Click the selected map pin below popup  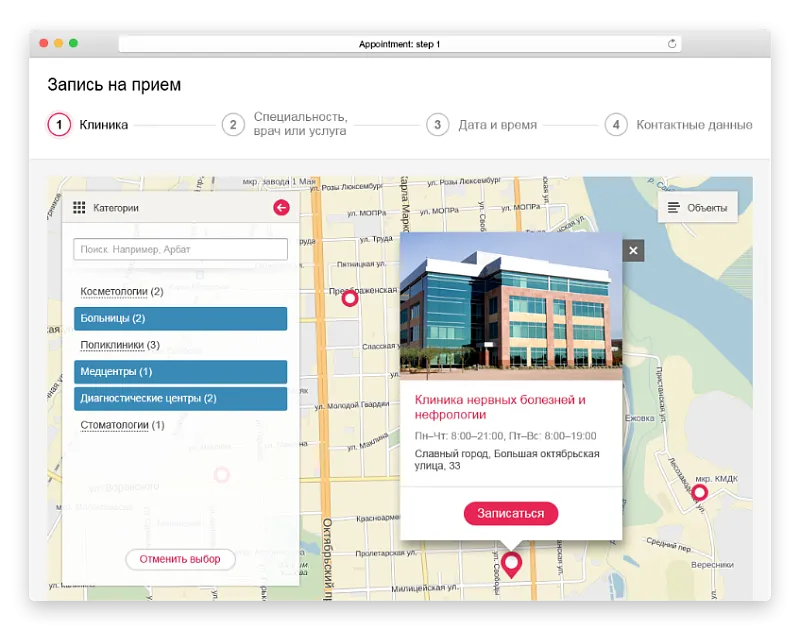point(511,564)
